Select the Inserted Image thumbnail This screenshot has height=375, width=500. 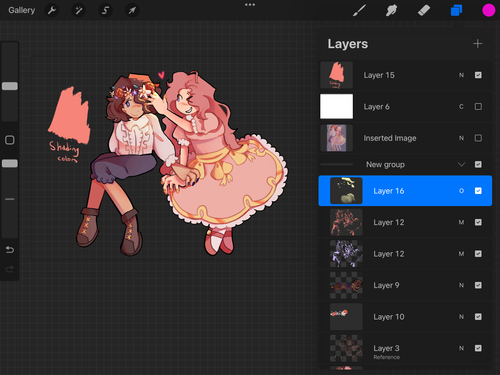click(336, 138)
